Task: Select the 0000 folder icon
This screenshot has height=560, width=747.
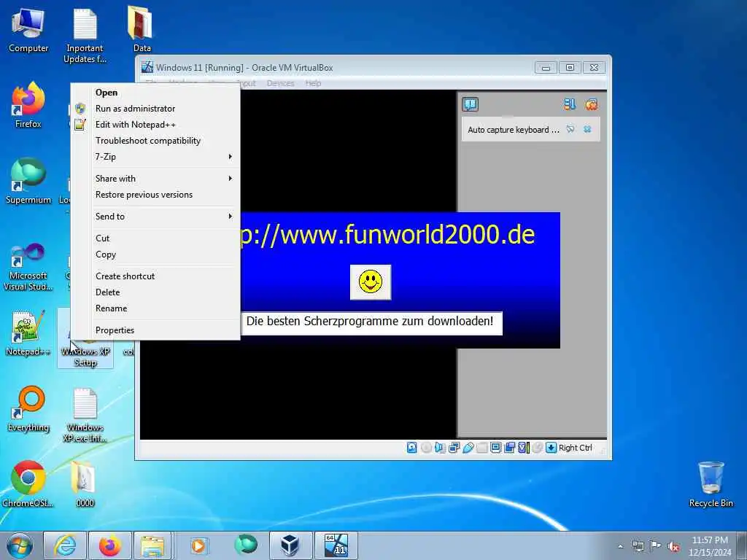Action: click(x=85, y=484)
